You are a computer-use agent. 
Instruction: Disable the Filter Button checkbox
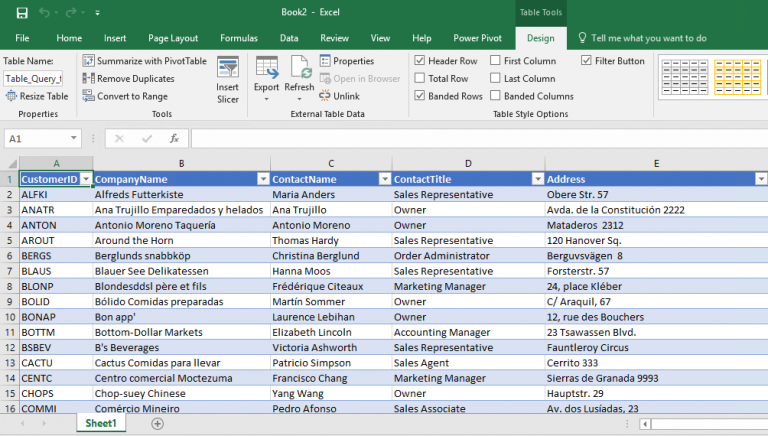click(x=587, y=61)
